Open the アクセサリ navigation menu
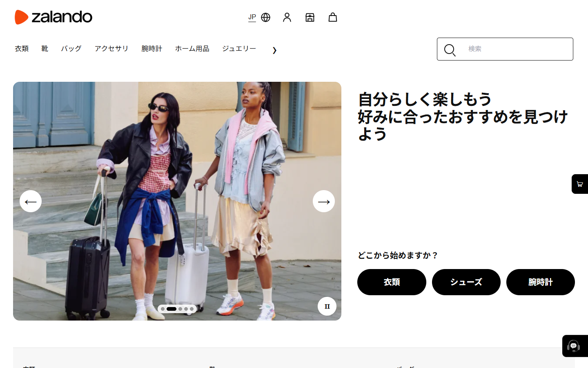This screenshot has height=368, width=588. click(111, 49)
